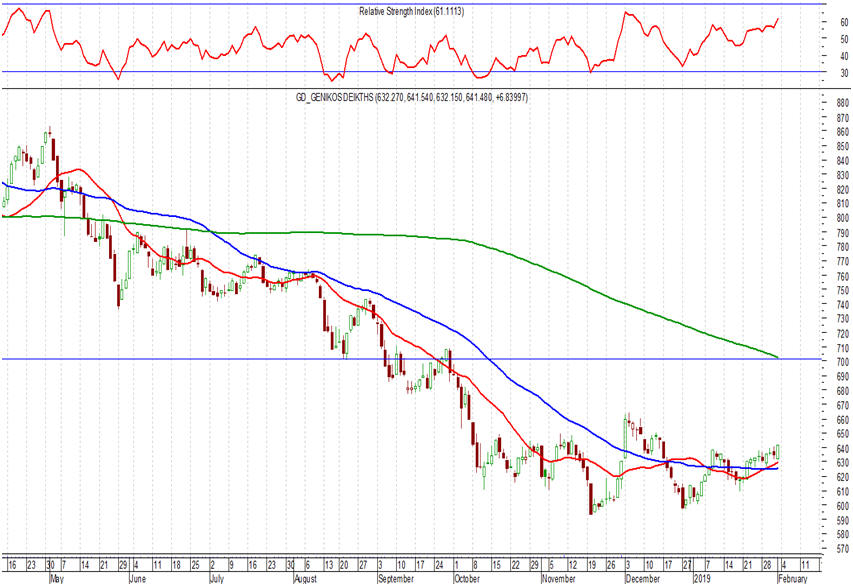Click the 640 price axis label
This screenshot has width=853, height=586.
pos(843,448)
